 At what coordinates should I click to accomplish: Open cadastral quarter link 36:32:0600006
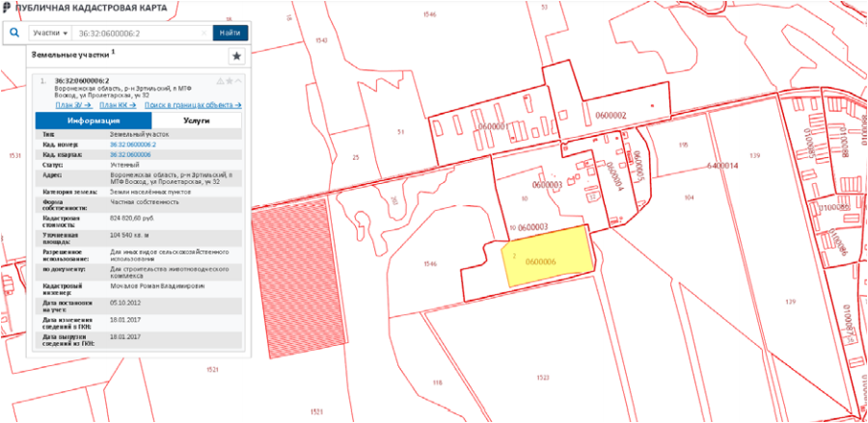coord(130,154)
